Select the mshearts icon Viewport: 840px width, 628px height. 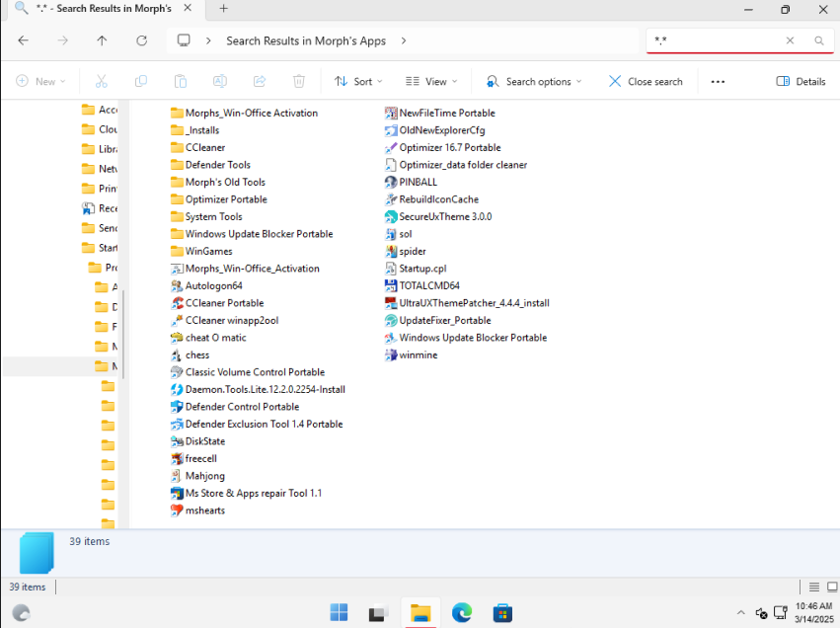point(177,510)
